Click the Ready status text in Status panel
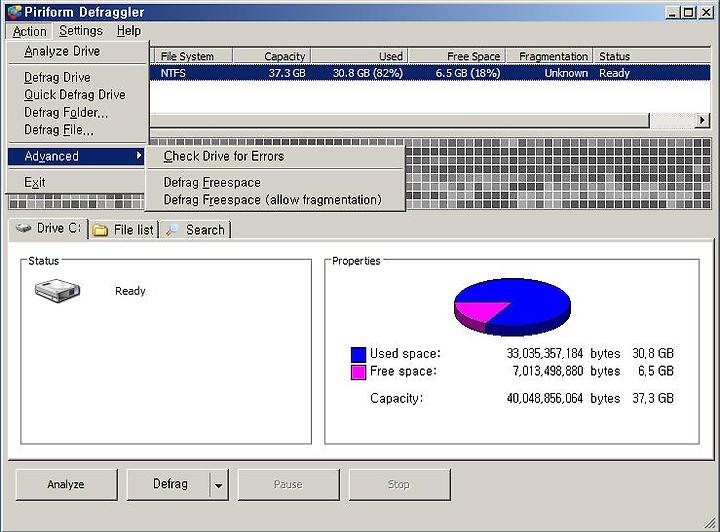Screen dimensions: 720x532 click(x=130, y=291)
